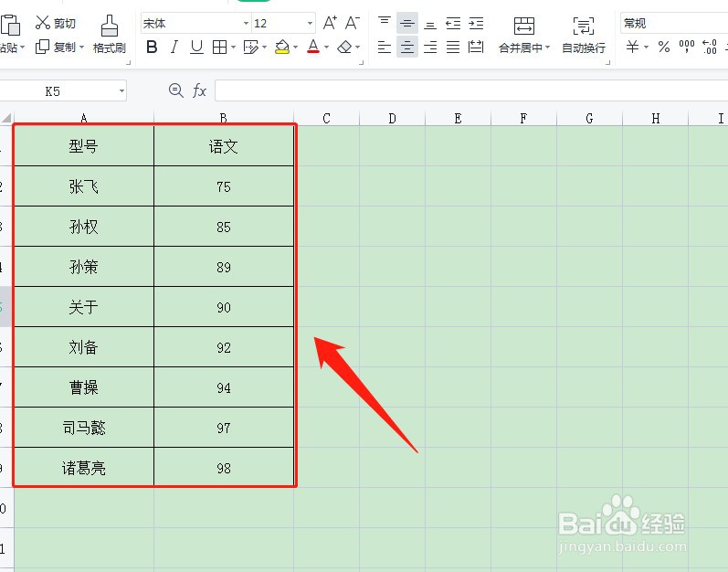Toggle Bold formatting
This screenshot has height=572, width=728.
click(152, 47)
